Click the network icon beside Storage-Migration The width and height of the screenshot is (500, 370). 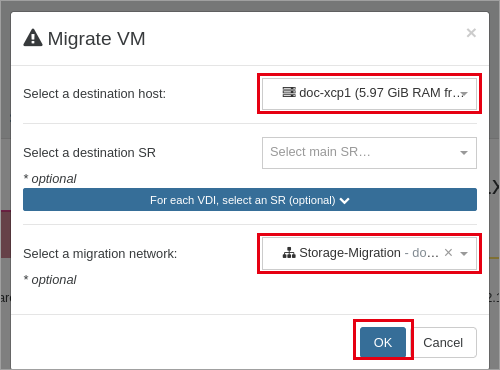pos(289,253)
